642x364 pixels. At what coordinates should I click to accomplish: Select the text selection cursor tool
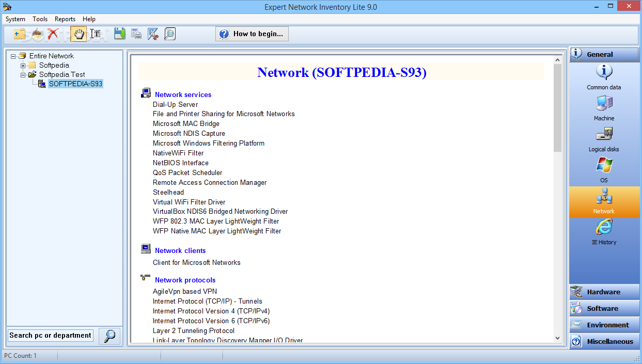pyautogui.click(x=95, y=34)
